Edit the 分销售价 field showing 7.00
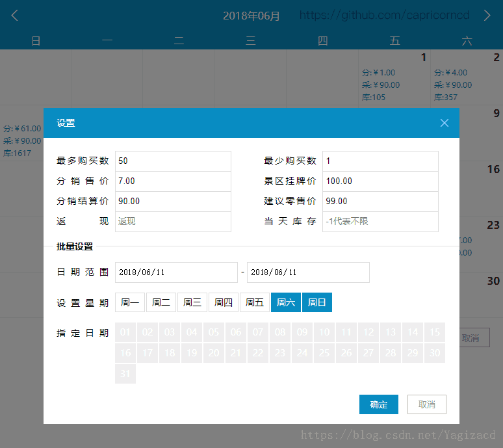The height and width of the screenshot is (448, 503). [x=174, y=181]
